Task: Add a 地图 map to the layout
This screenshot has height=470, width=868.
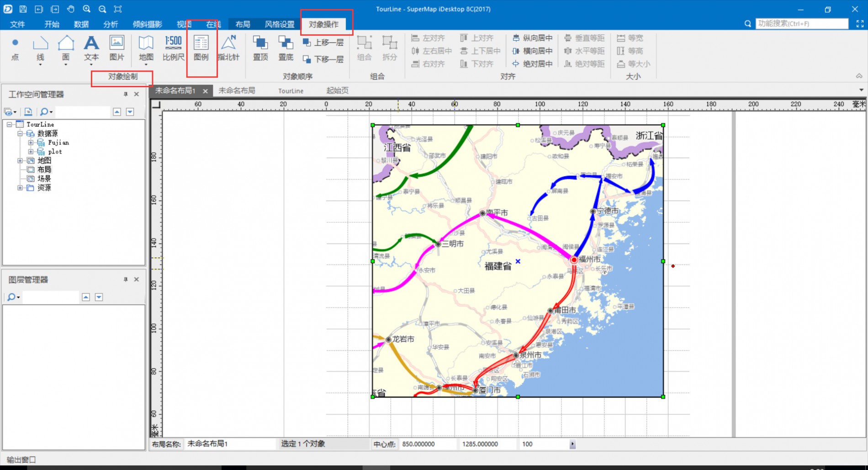Action: [146, 48]
